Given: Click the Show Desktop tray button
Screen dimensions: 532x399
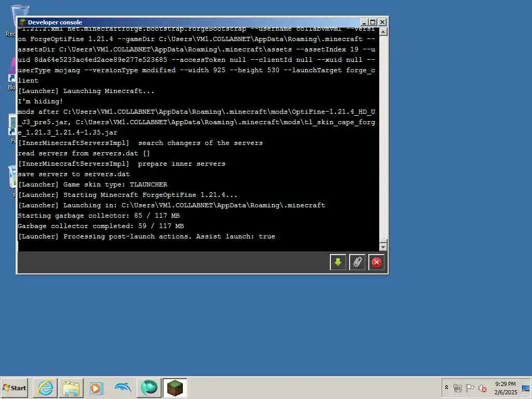Looking at the screenshot, I should coord(526,388).
